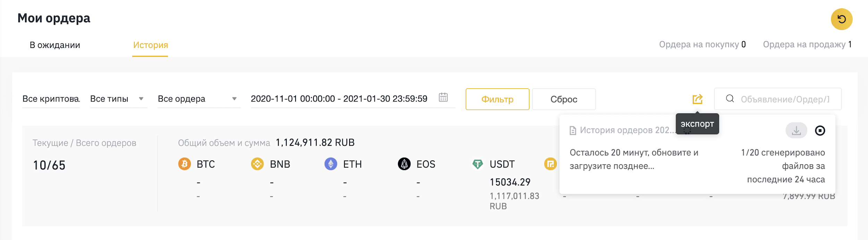This screenshot has width=868, height=240.
Task: Click the ETH coin icon
Action: click(x=331, y=164)
